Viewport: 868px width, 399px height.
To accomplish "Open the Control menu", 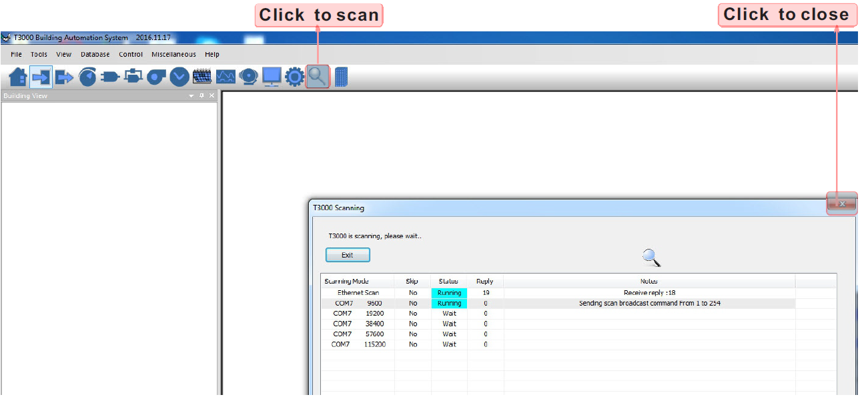I will pyautogui.click(x=131, y=55).
